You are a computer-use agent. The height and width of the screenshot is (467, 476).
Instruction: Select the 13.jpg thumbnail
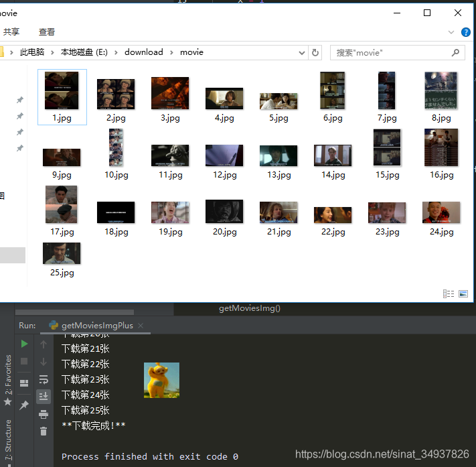coord(279,156)
